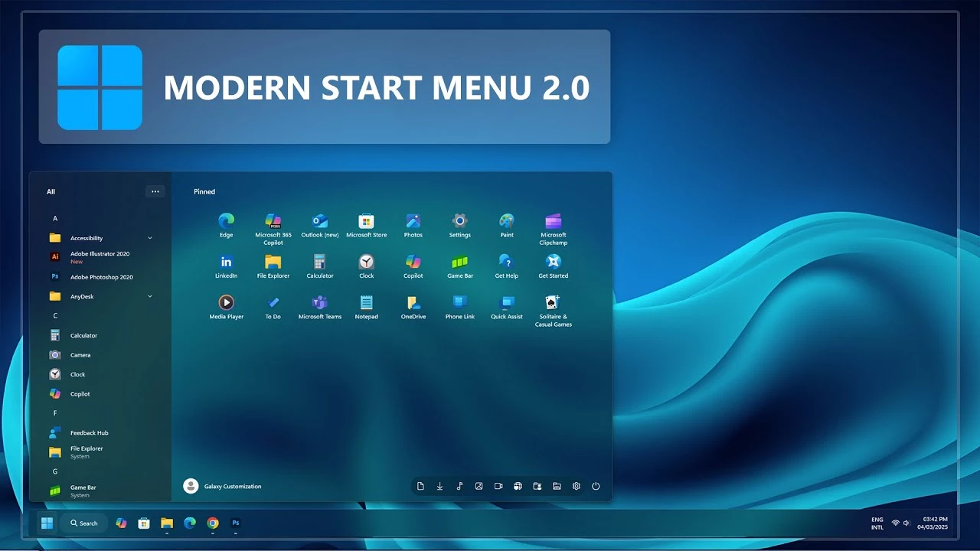980x551 pixels.
Task: Open Solitaire & Casual Games
Action: [554, 311]
